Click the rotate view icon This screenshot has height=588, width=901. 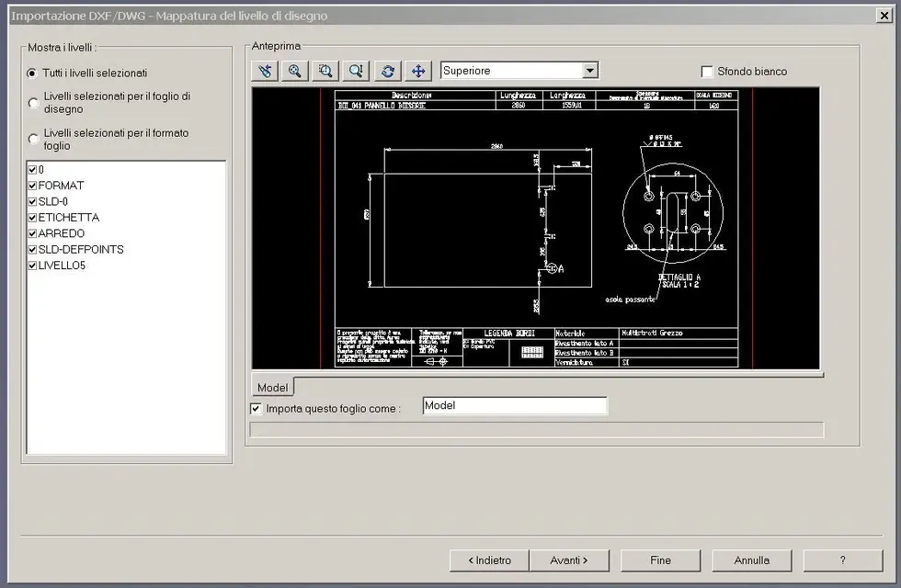point(388,71)
